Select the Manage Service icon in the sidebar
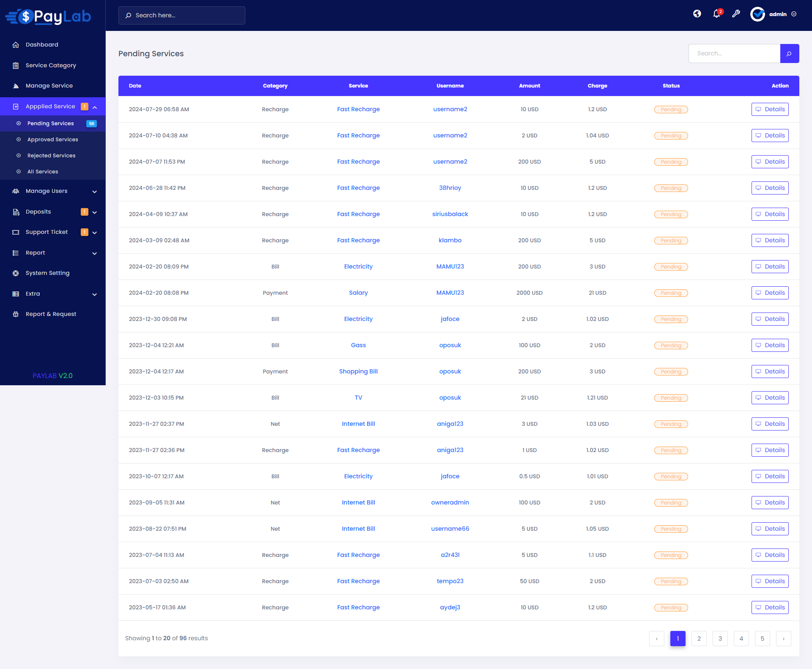812x669 pixels. [16, 85]
